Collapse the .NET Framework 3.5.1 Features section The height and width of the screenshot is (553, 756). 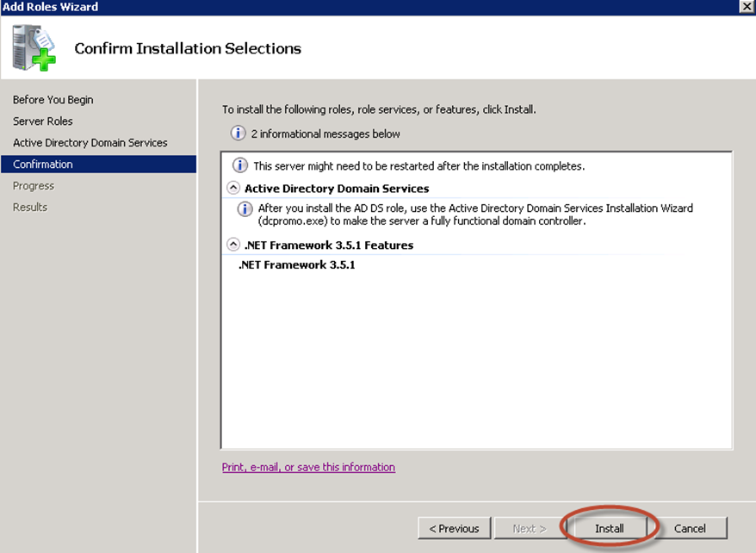coord(233,245)
